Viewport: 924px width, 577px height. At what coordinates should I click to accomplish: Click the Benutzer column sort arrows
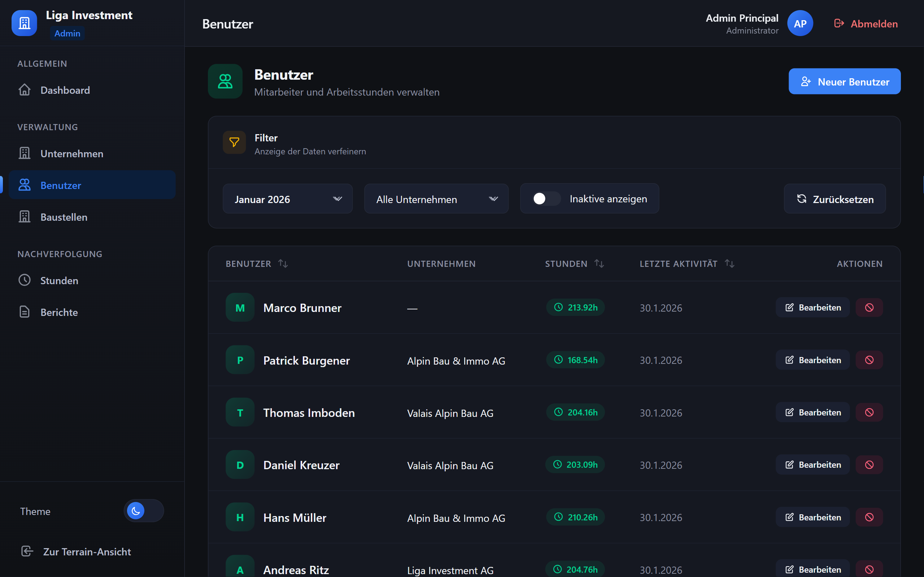(x=283, y=264)
